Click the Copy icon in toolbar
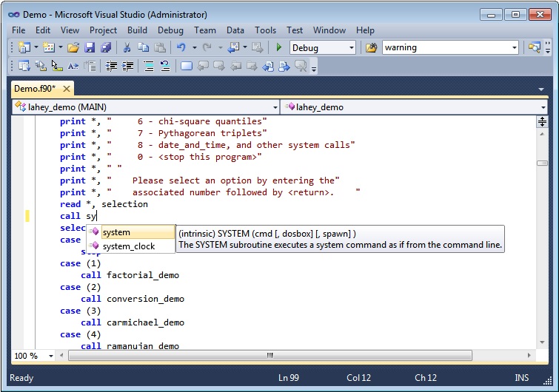The height and width of the screenshot is (392, 559). [x=144, y=47]
